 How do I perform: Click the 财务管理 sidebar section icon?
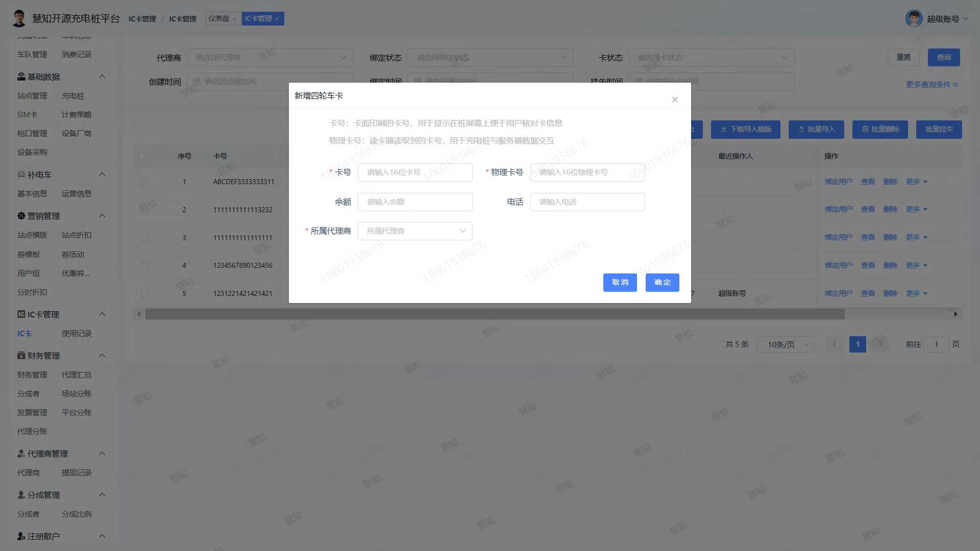point(21,356)
